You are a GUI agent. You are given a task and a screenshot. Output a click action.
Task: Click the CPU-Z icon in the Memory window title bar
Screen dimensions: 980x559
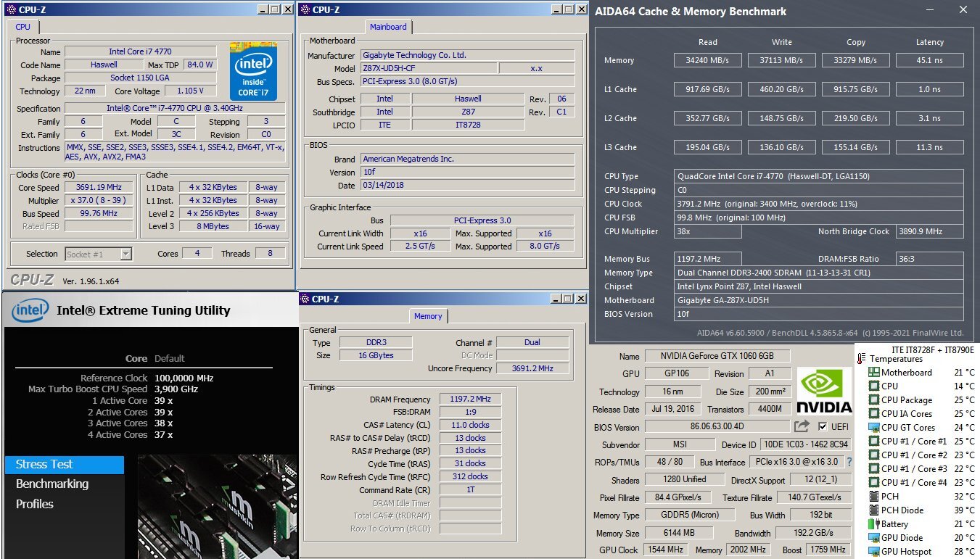305,299
